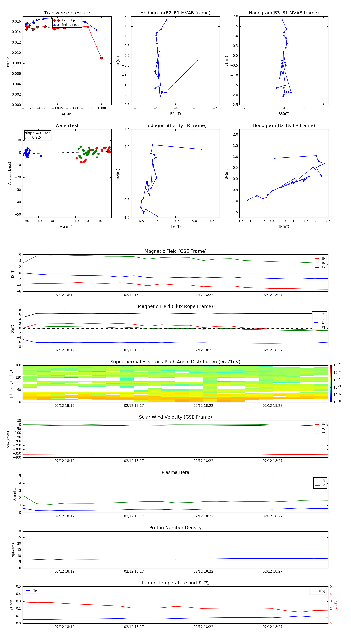This screenshot has width=351, height=644.
Task: Click the 'Proton Temperature and Te/Tp' title
Action: [x=175, y=583]
